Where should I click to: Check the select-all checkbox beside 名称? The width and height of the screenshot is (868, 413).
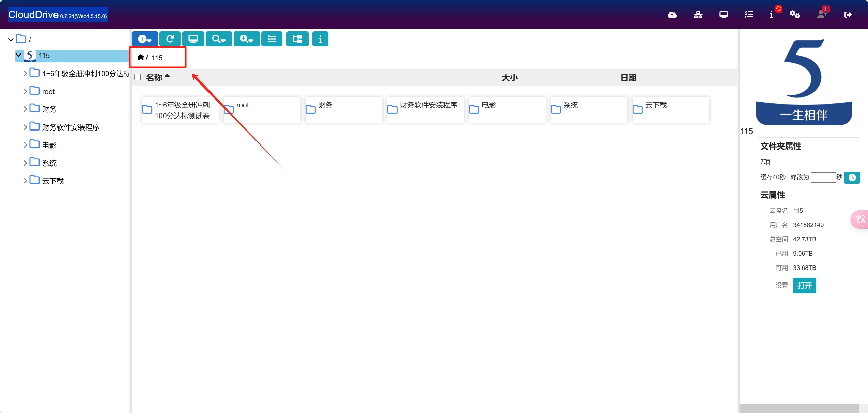(138, 77)
